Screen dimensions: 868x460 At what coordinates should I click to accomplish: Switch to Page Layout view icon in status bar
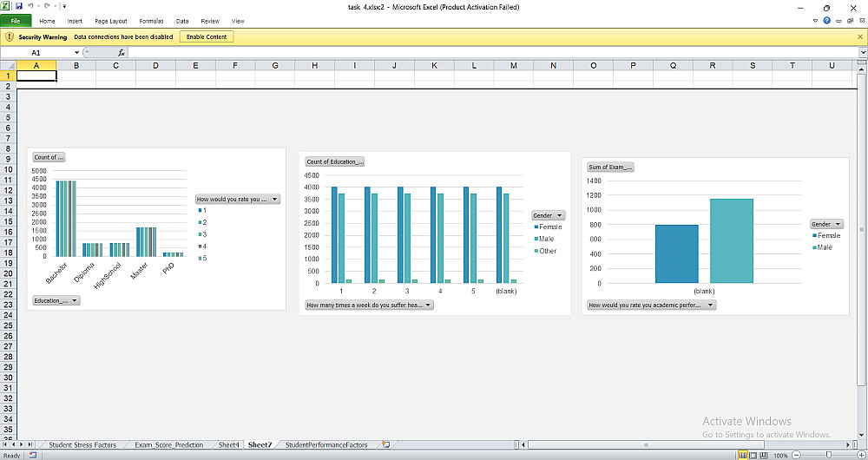tap(753, 455)
